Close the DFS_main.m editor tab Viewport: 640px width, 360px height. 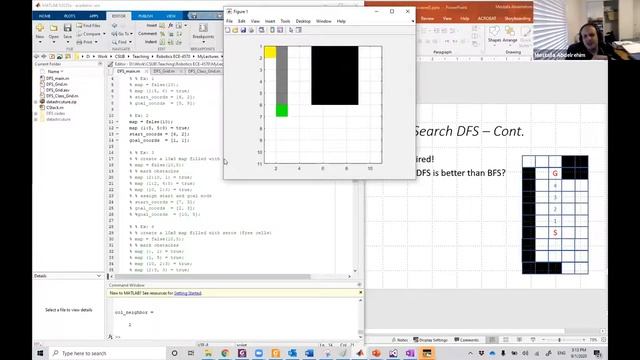tap(146, 71)
